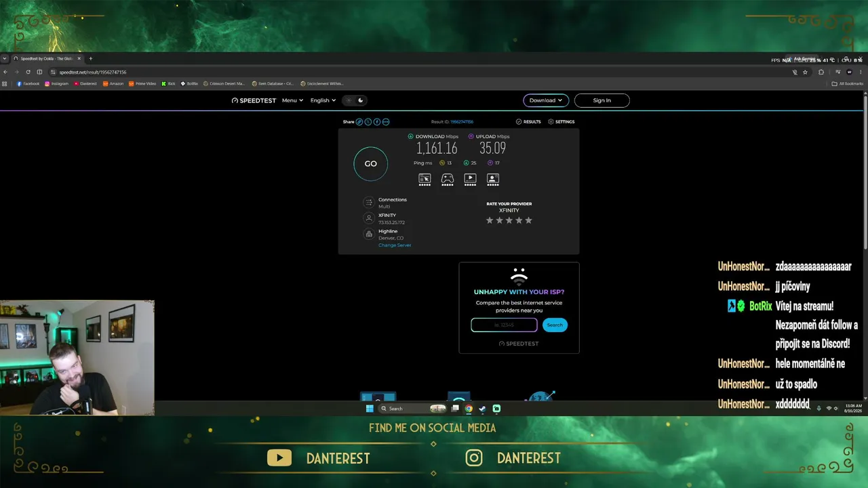Open the browser Extensions puzzle icon
This screenshot has height=488, width=868.
click(x=821, y=72)
